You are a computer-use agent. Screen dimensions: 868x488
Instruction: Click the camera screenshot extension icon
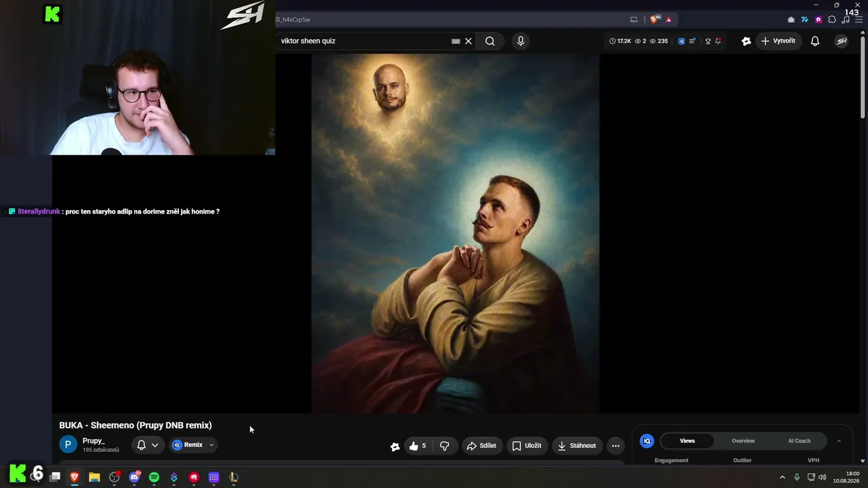point(791,20)
